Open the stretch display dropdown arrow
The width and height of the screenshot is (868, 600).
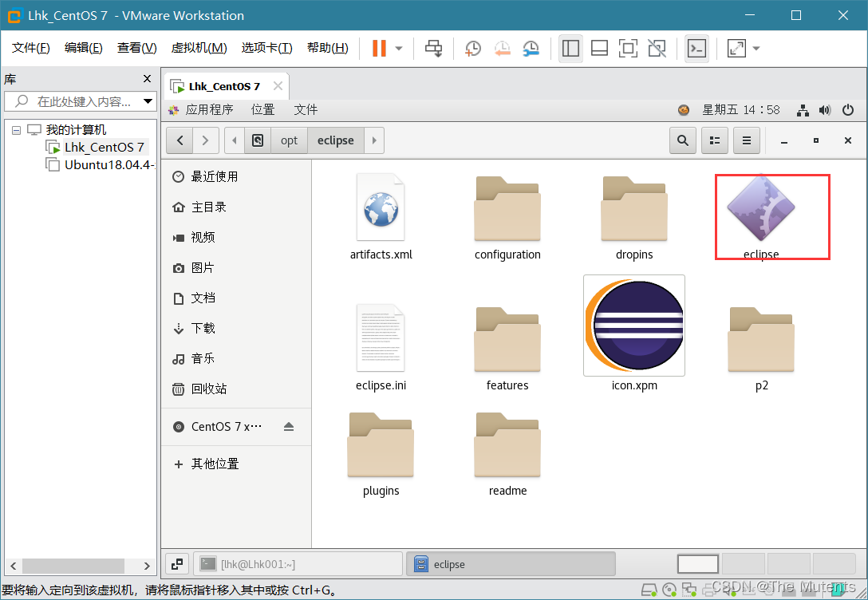[x=756, y=48]
